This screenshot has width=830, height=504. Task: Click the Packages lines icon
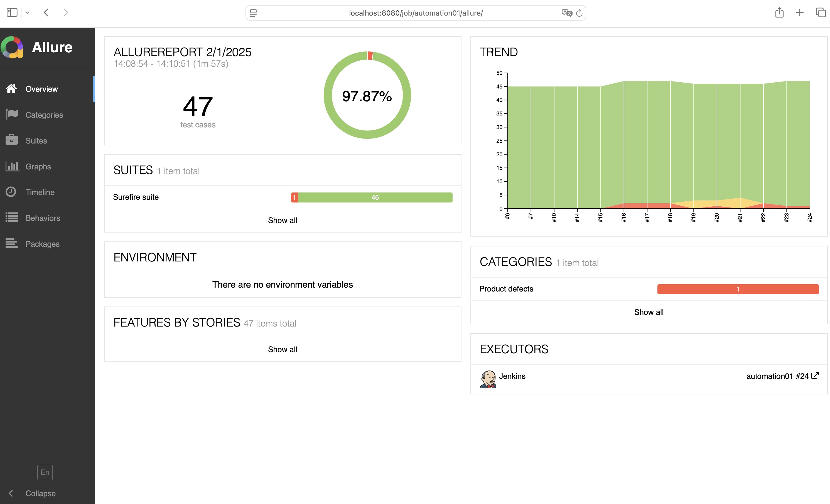click(12, 243)
